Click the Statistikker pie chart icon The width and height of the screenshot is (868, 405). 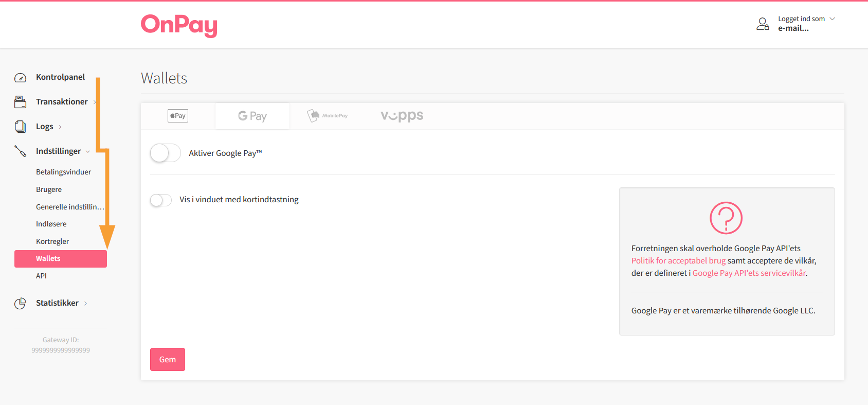pos(20,304)
